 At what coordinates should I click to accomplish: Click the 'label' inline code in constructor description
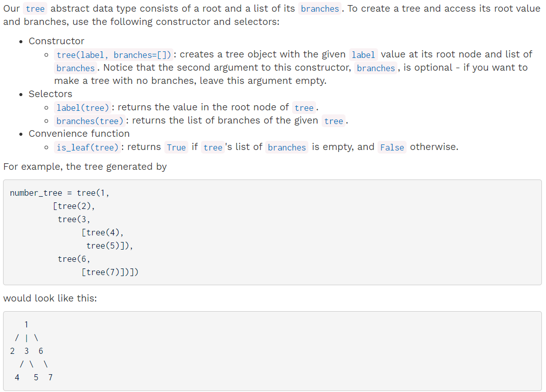tap(363, 55)
